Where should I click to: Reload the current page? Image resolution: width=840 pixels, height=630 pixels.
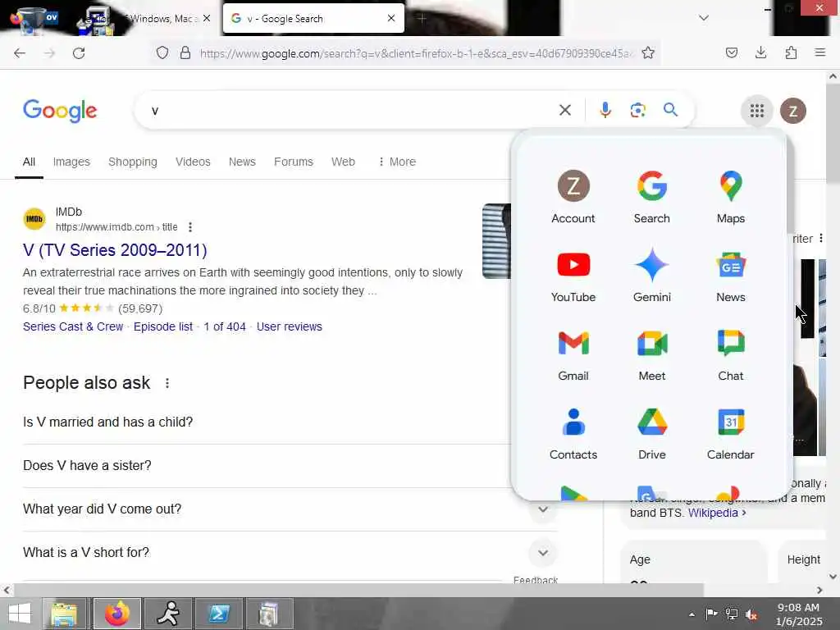79,52
